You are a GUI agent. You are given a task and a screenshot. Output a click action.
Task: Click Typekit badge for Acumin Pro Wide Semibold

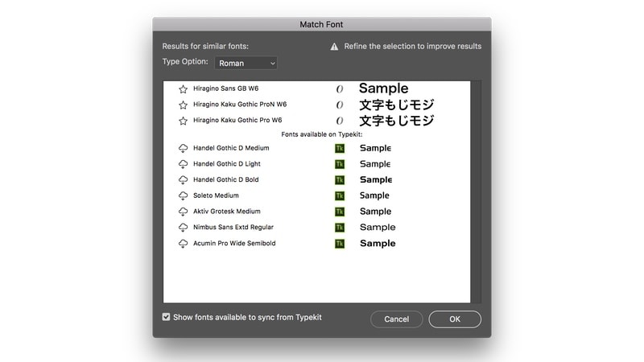coord(339,243)
